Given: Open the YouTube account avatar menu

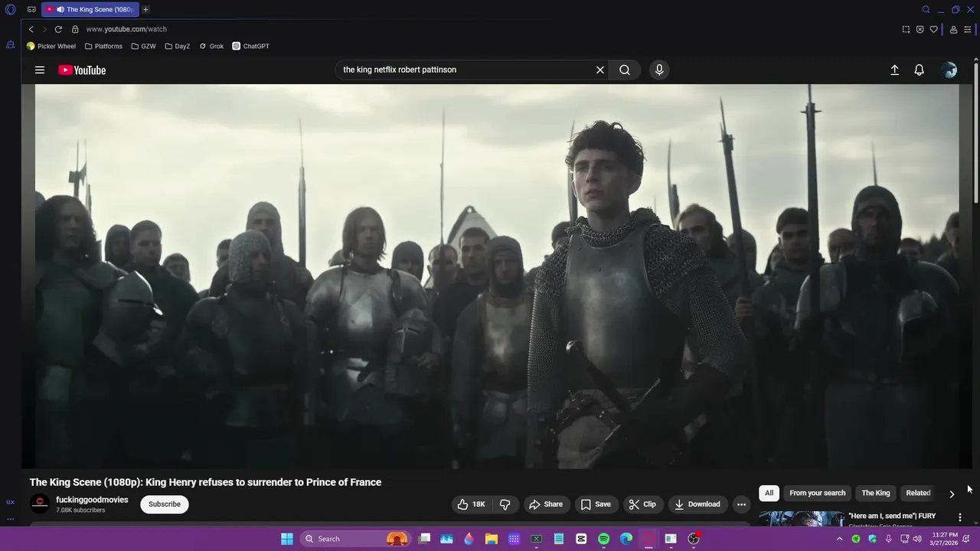Looking at the screenshot, I should coord(949,70).
